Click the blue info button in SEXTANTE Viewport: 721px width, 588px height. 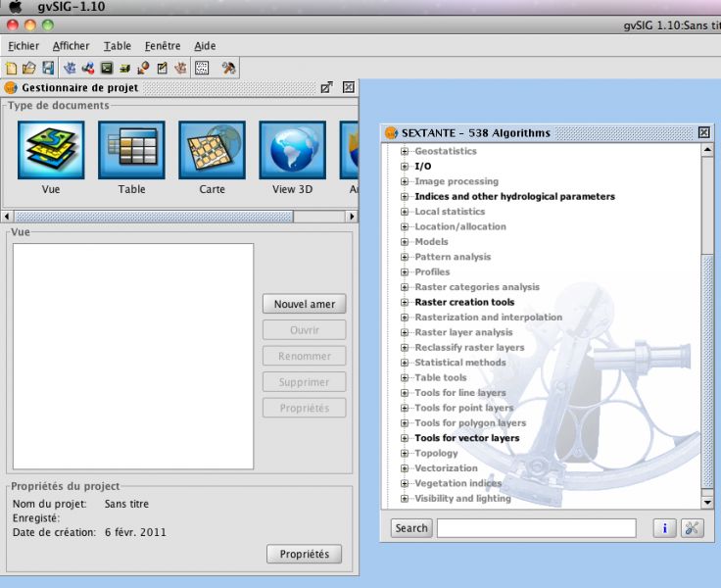(x=664, y=528)
